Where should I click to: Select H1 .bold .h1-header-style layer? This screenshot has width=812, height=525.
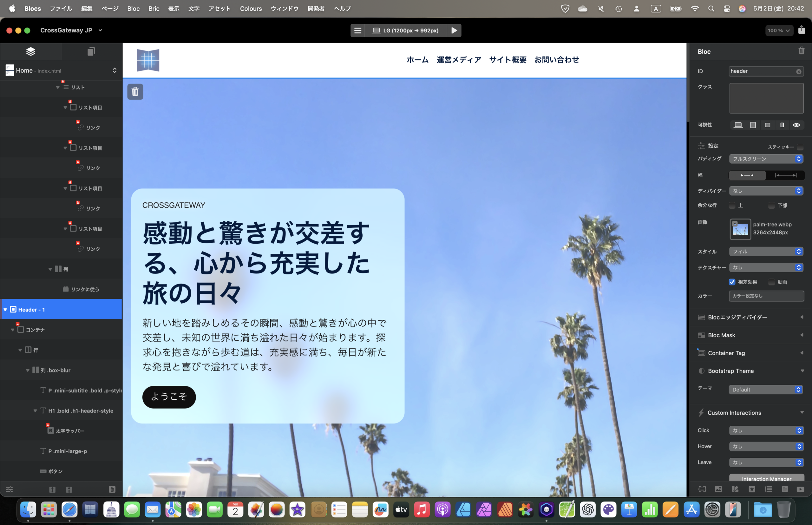(61, 411)
